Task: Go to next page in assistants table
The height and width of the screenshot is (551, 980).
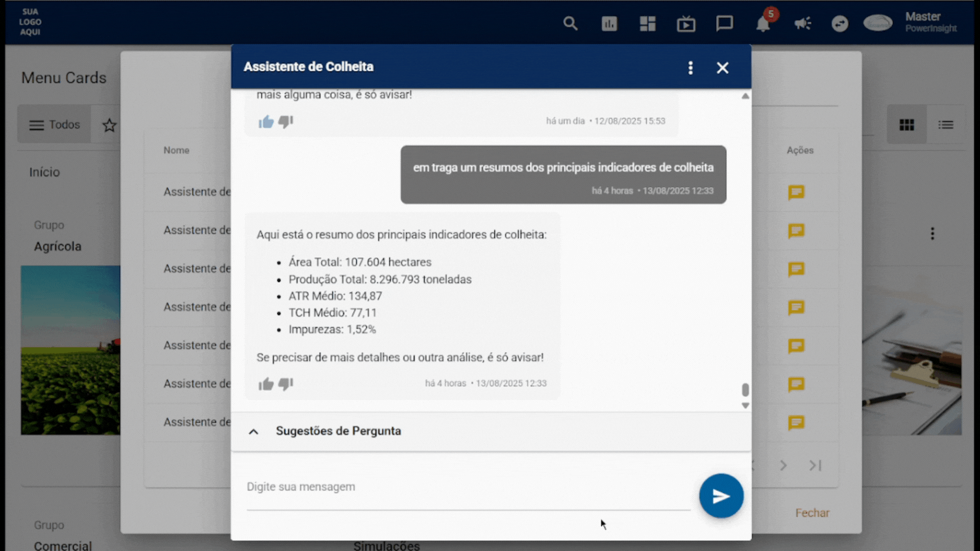Action: pyautogui.click(x=783, y=465)
